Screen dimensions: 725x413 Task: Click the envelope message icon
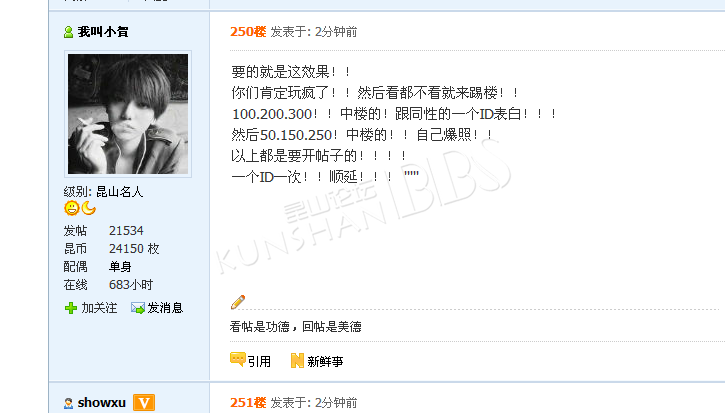138,308
